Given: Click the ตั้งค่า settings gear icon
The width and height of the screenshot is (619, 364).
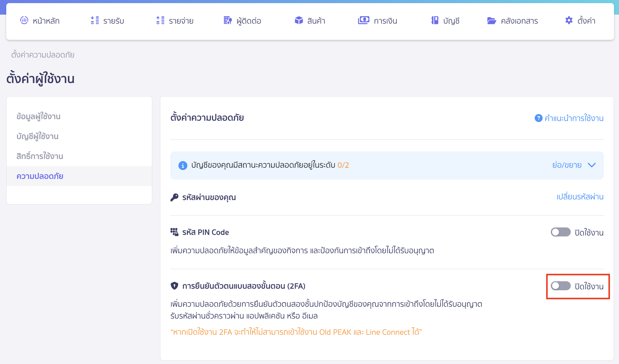Looking at the screenshot, I should pyautogui.click(x=569, y=20).
